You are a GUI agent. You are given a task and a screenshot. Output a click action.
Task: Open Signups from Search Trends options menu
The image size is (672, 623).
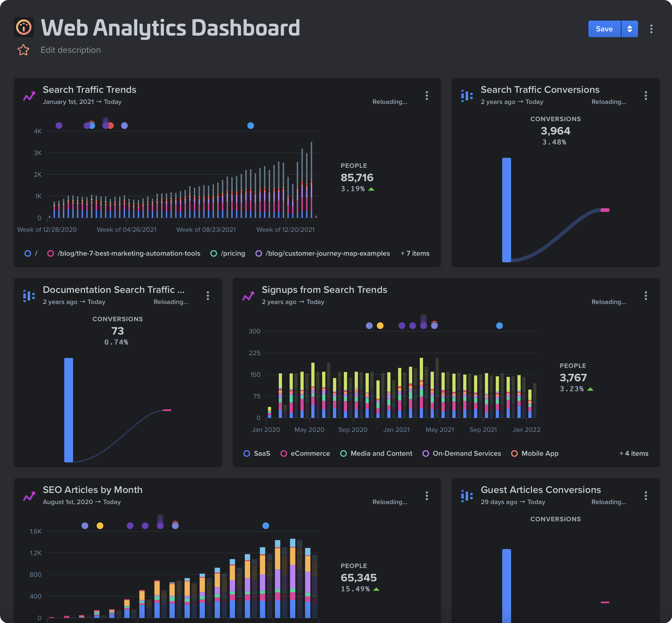coord(645,296)
